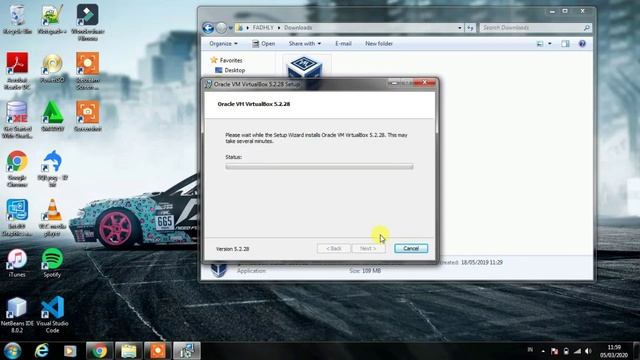Switch to the file explorer taskbar button
Image resolution: width=640 pixels, height=360 pixels.
pos(128,351)
